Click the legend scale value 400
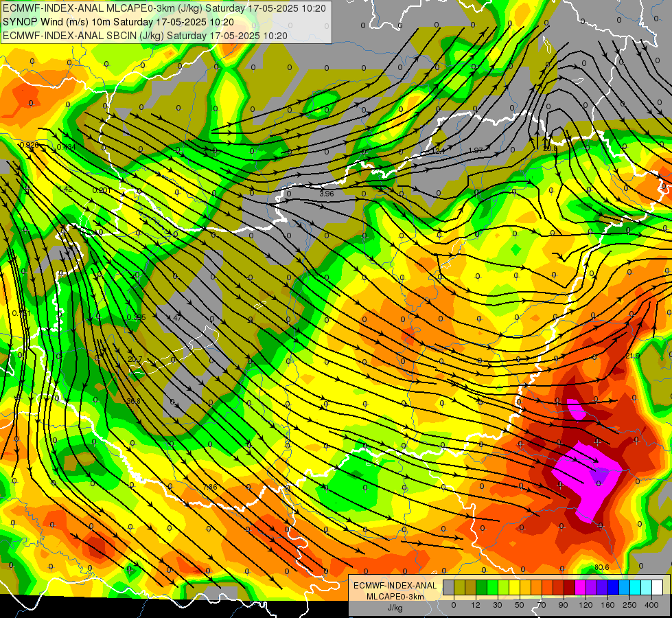Screen dimensions: 672x618 coord(651,605)
